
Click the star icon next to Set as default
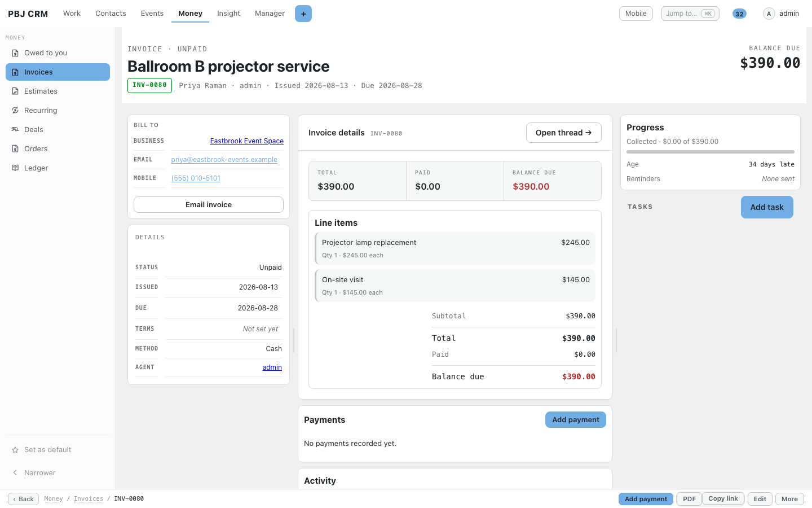coord(15,450)
